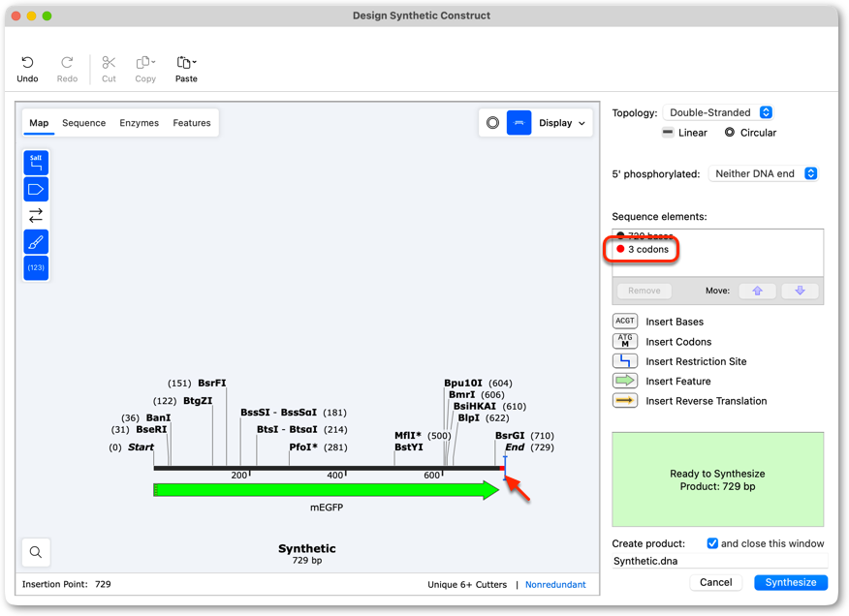Switch to the Enzymes tab
This screenshot has height=616, width=849.
point(140,123)
